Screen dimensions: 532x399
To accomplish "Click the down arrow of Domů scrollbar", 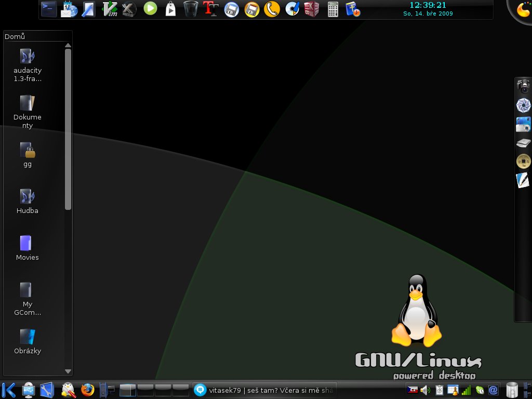I will pos(68,371).
